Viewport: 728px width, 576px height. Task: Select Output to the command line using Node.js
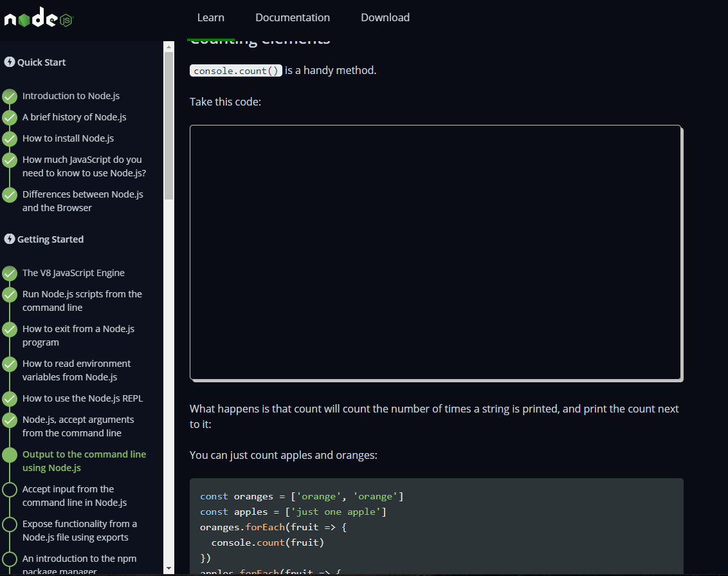point(84,461)
